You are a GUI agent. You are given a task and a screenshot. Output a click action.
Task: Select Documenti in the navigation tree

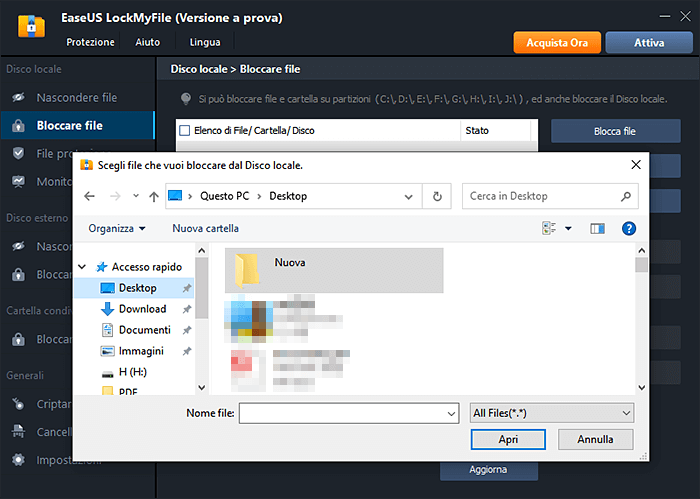point(145,330)
